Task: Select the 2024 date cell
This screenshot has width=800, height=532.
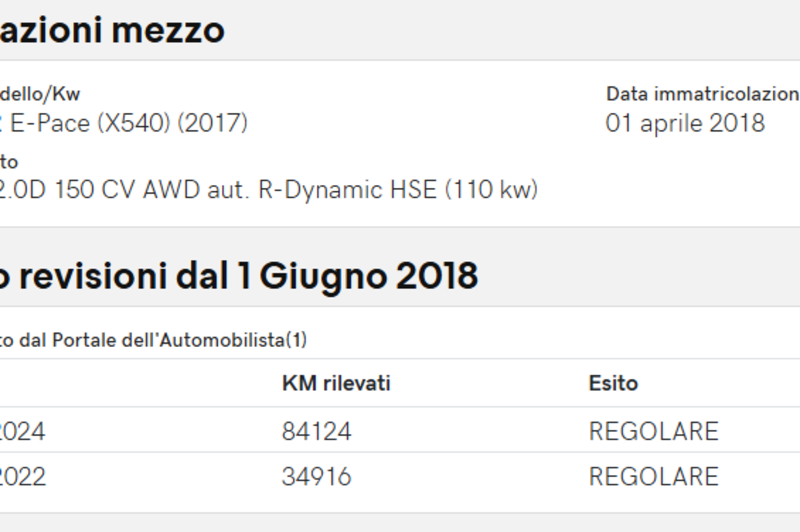Action: (22, 431)
